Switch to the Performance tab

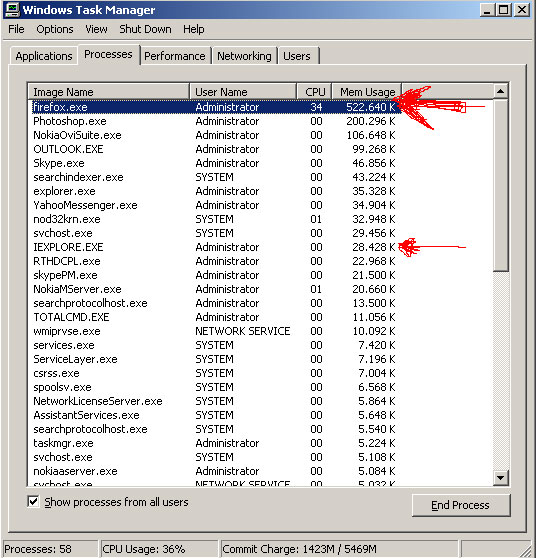[x=175, y=56]
